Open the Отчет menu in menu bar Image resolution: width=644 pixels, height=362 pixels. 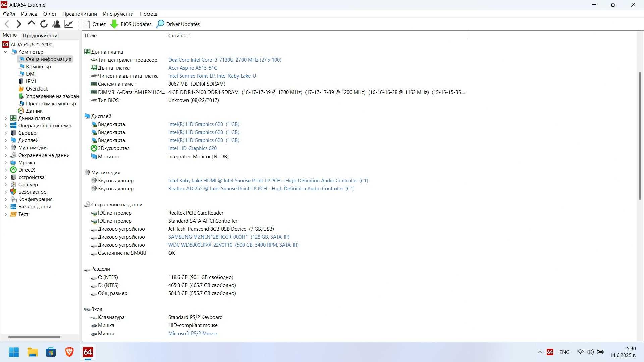50,14
